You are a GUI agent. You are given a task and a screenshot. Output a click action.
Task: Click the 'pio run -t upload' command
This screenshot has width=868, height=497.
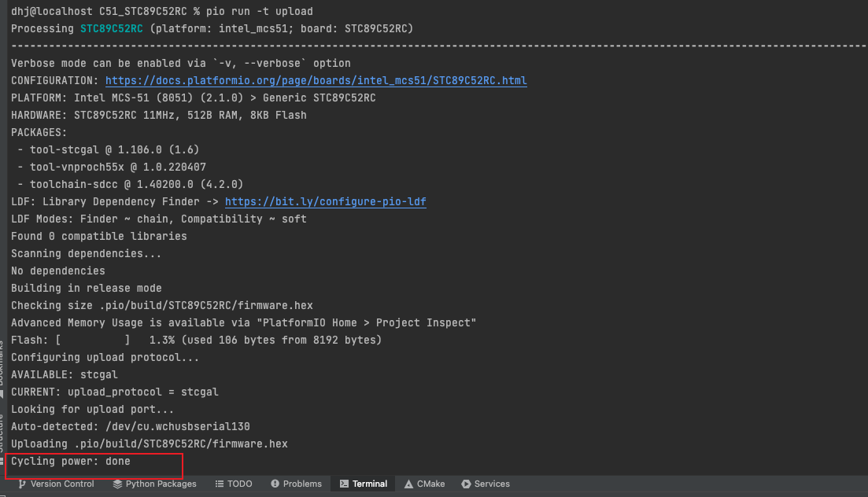[x=249, y=11]
